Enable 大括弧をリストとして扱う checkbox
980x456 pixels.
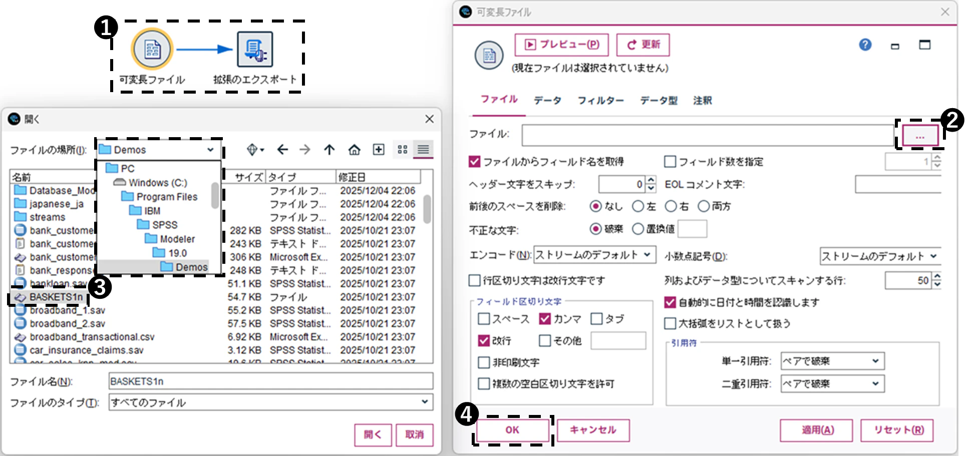click(670, 323)
